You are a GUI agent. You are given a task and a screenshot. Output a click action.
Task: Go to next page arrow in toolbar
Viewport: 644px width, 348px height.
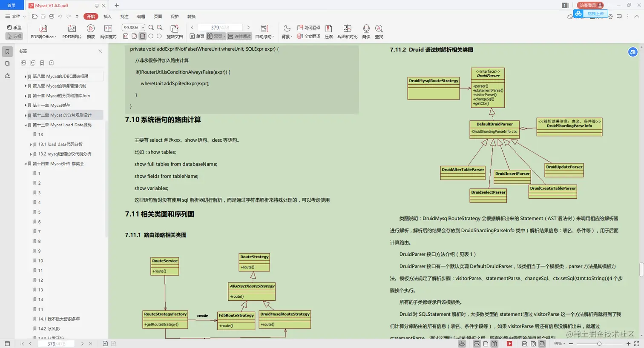click(x=248, y=28)
